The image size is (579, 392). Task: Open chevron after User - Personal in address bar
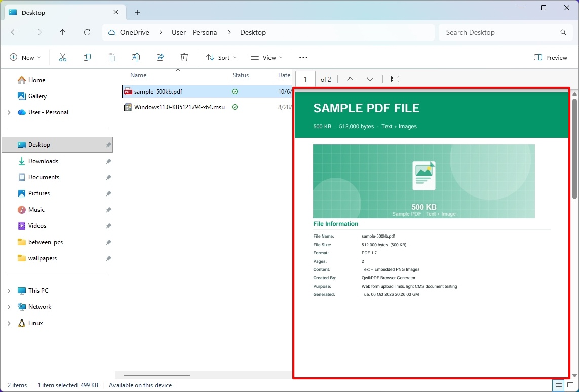pos(229,32)
